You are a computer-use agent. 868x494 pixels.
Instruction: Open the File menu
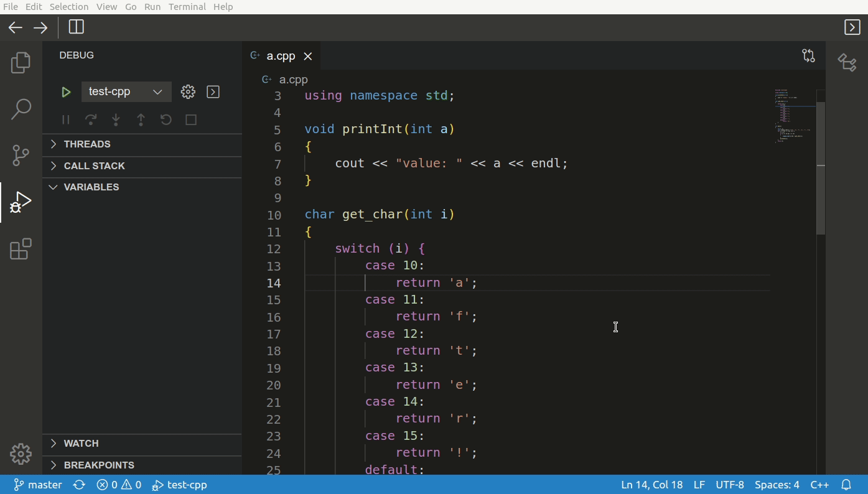tap(11, 6)
